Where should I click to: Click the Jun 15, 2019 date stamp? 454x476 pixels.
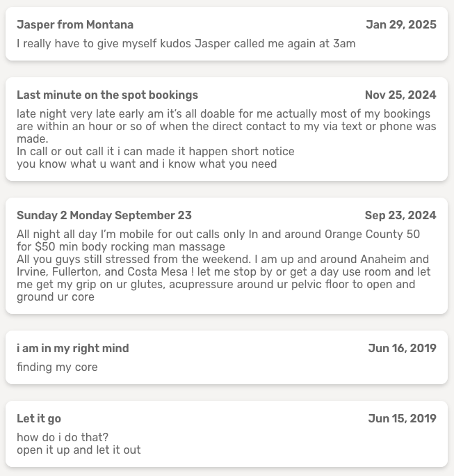pos(402,419)
